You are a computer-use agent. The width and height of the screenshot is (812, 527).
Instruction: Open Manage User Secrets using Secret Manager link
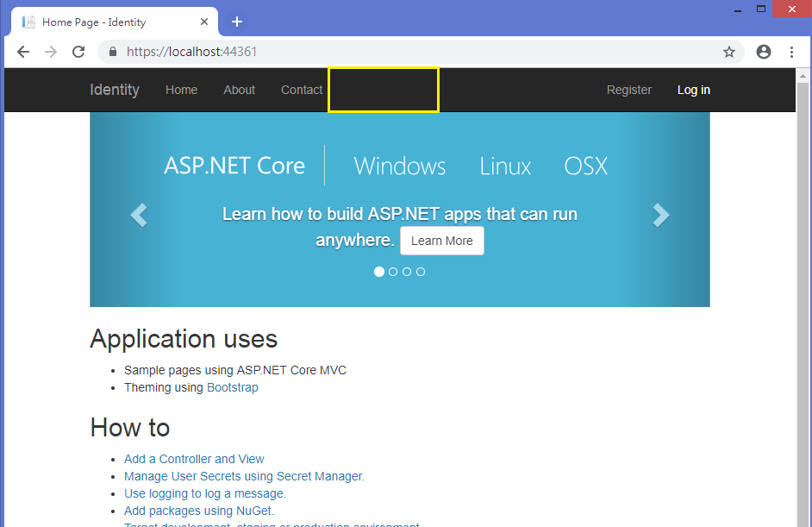245,476
